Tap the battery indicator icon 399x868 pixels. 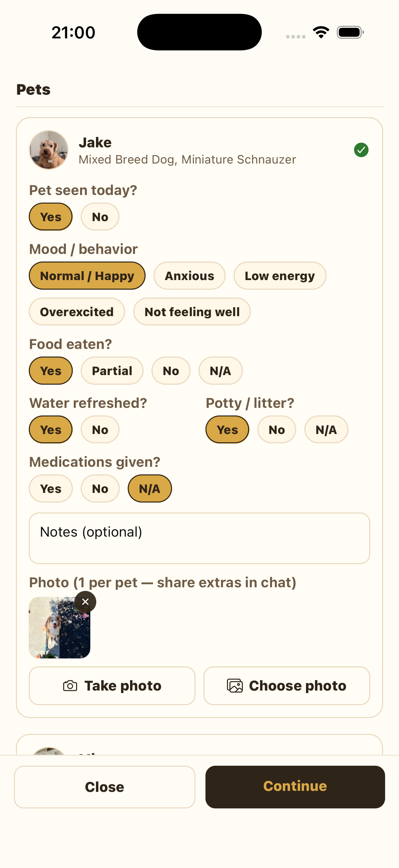pyautogui.click(x=350, y=32)
